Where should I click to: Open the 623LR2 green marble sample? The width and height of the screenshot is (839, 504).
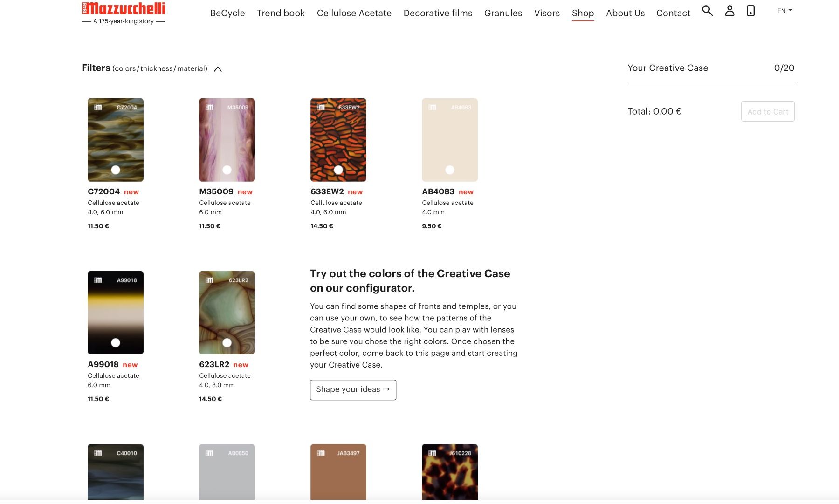coord(227,313)
